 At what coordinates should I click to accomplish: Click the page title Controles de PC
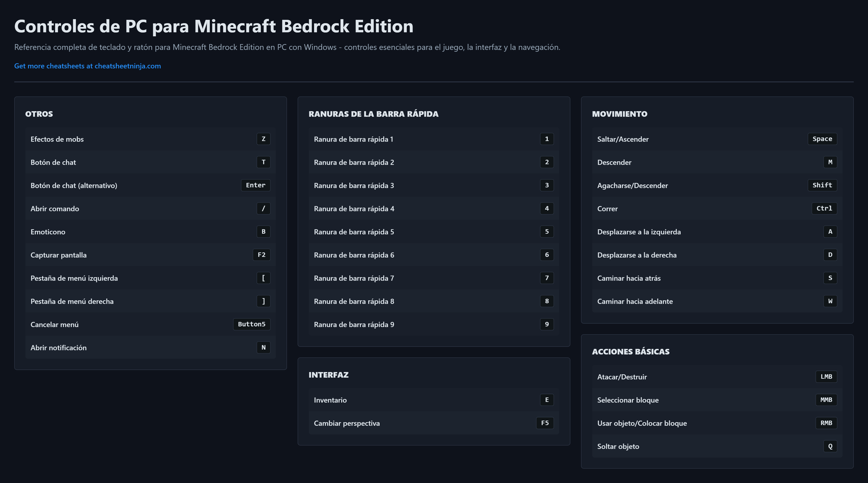pos(214,26)
